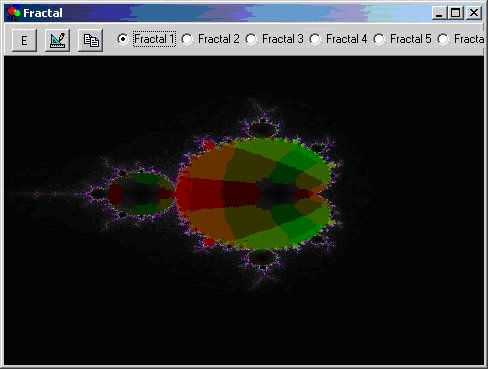488x369 pixels.
Task: Click the small left bulb of the Mandelbrot set
Action: tap(140, 194)
